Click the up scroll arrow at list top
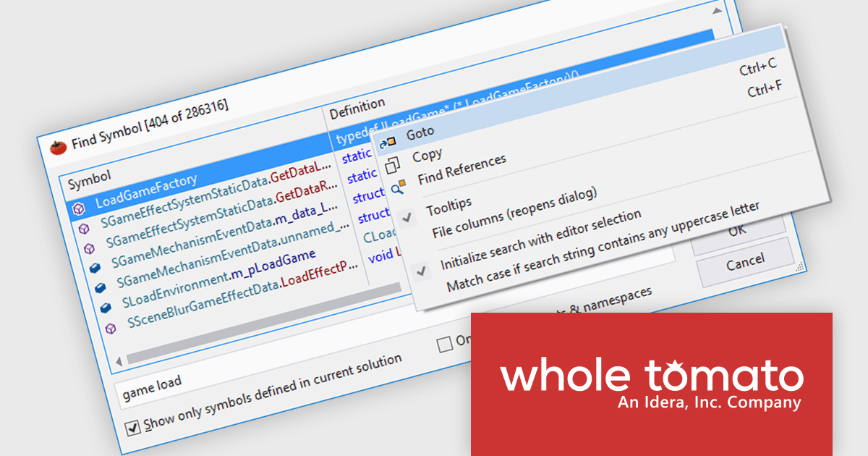 (x=716, y=11)
